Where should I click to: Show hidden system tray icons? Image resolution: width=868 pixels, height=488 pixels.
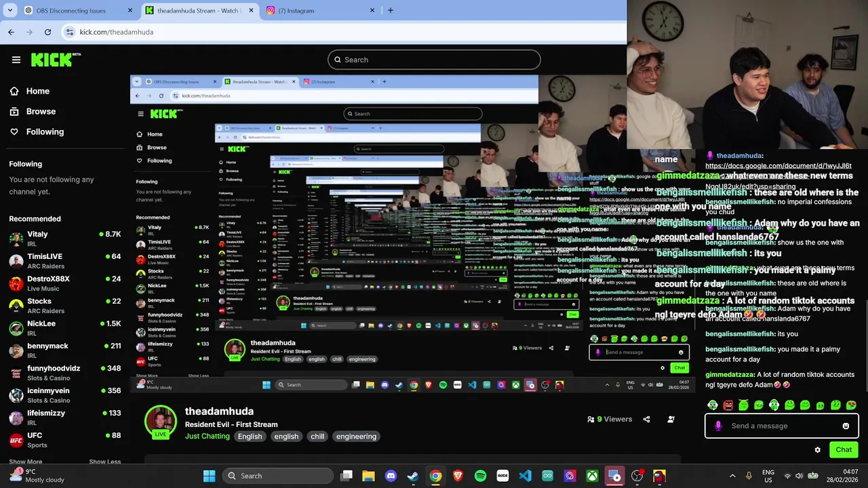click(x=732, y=476)
